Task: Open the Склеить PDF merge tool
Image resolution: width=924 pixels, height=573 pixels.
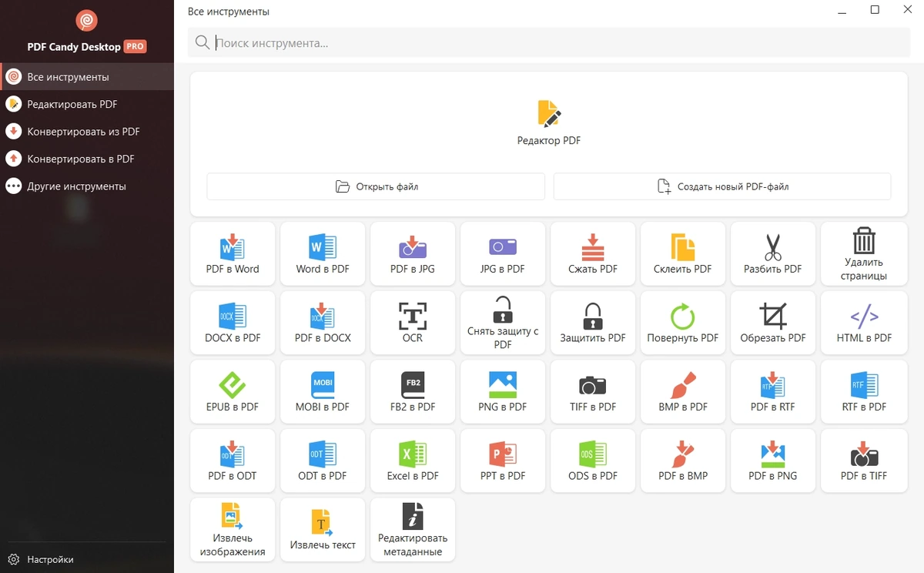Action: [x=683, y=254]
